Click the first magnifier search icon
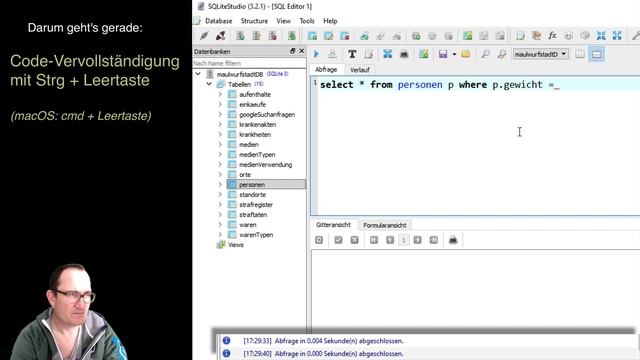 click(x=485, y=54)
